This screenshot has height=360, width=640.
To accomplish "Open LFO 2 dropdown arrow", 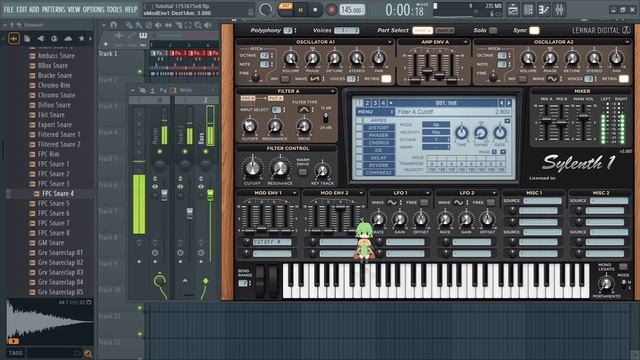I will point(494,193).
